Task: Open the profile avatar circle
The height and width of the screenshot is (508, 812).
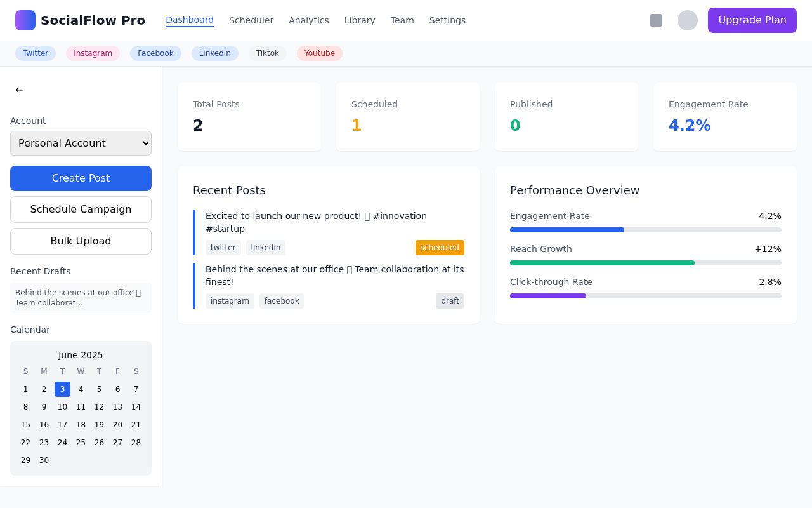Action: click(687, 20)
